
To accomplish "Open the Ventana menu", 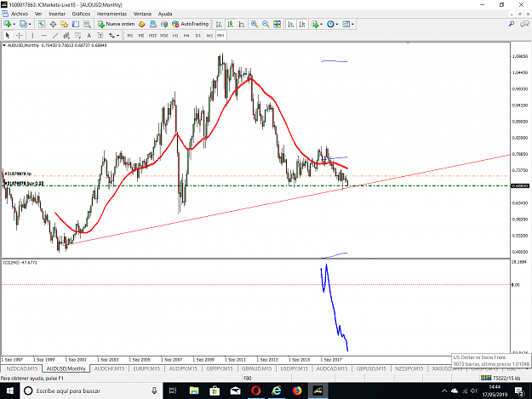I will tap(142, 14).
